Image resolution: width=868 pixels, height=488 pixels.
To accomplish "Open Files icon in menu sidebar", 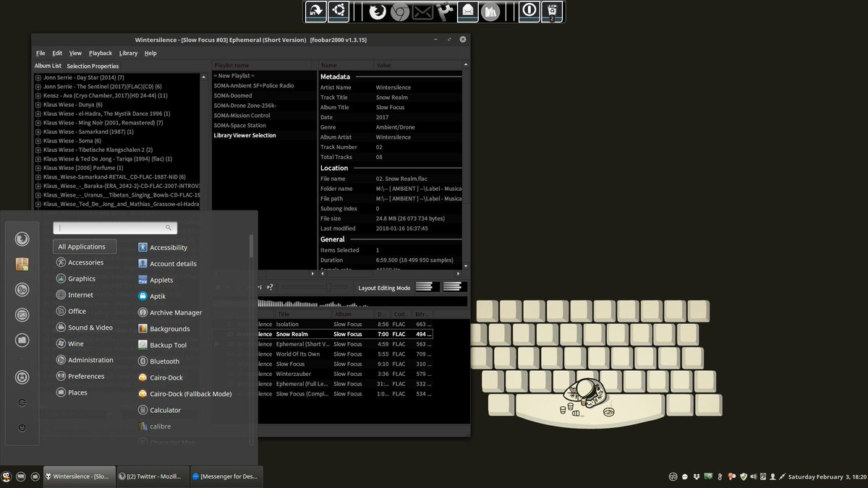I will pos(22,340).
